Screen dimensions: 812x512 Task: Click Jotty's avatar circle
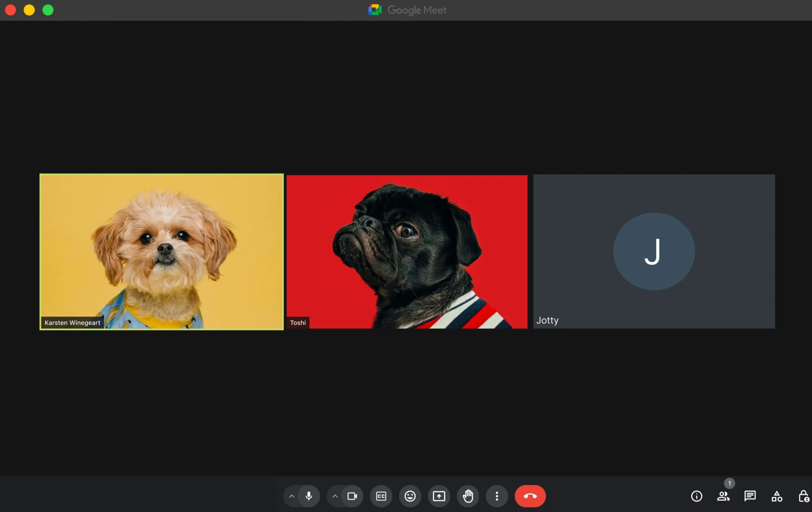[x=654, y=251]
